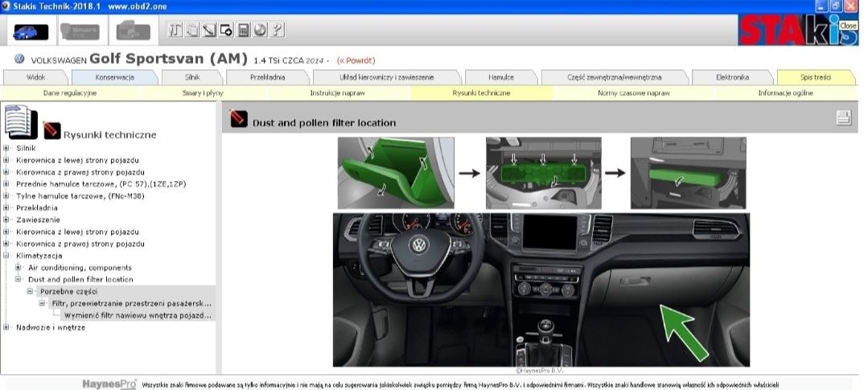868x390 pixels.
Task: Collapse the Porzebne części node
Action: (31, 291)
